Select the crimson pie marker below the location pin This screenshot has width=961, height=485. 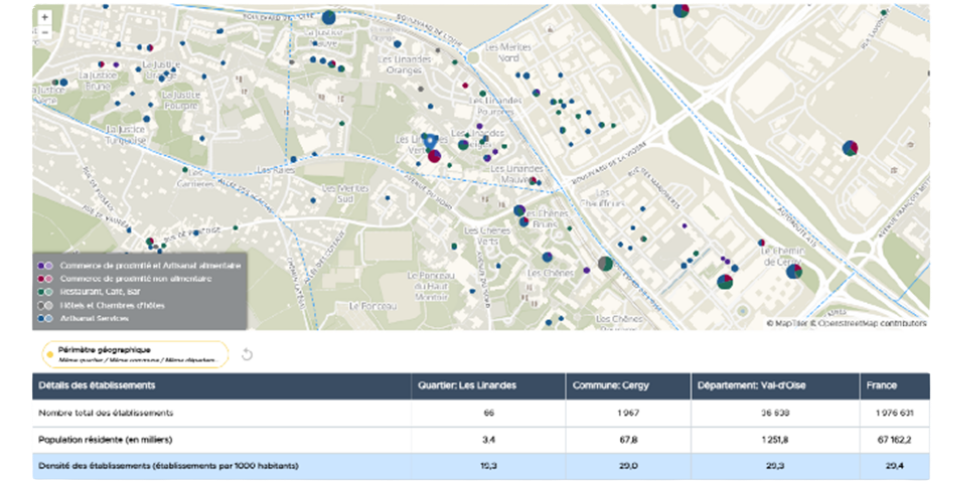point(434,156)
